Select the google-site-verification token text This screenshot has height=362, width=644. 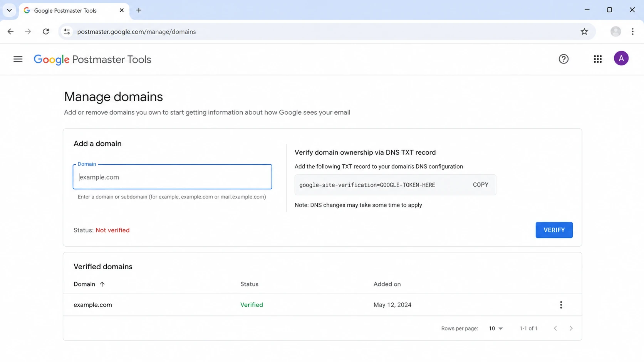coord(367,185)
